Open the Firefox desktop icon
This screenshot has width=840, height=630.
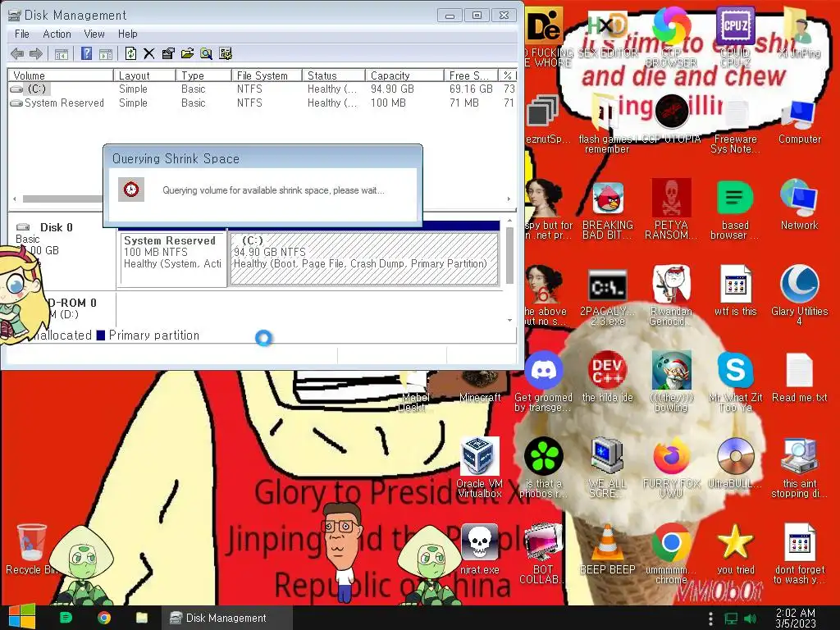click(x=671, y=468)
